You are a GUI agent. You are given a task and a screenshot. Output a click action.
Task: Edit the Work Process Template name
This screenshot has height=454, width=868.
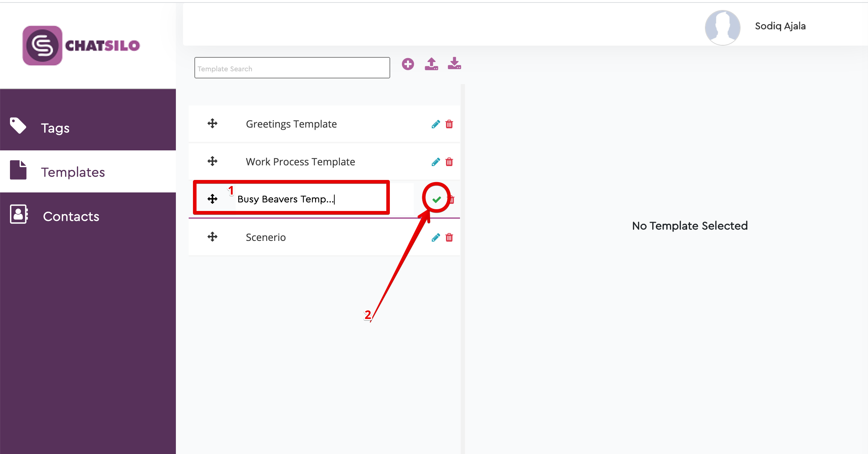click(x=435, y=161)
